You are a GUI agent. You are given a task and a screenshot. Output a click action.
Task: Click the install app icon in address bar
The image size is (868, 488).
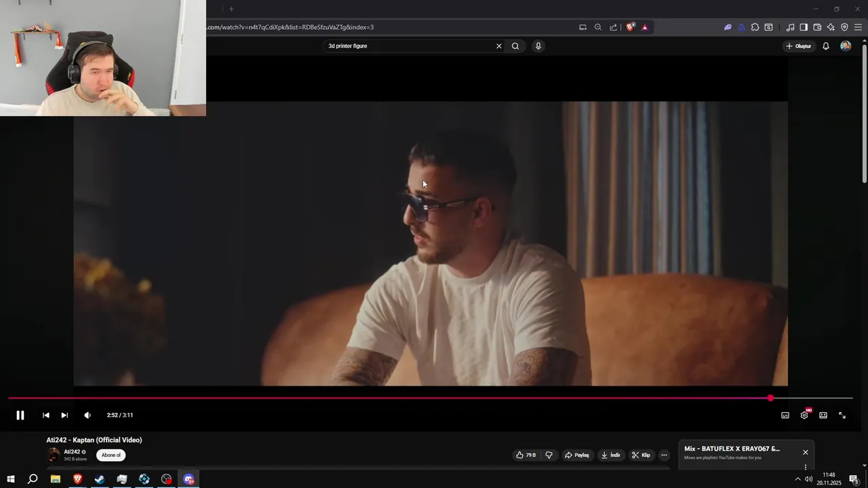[x=583, y=27]
